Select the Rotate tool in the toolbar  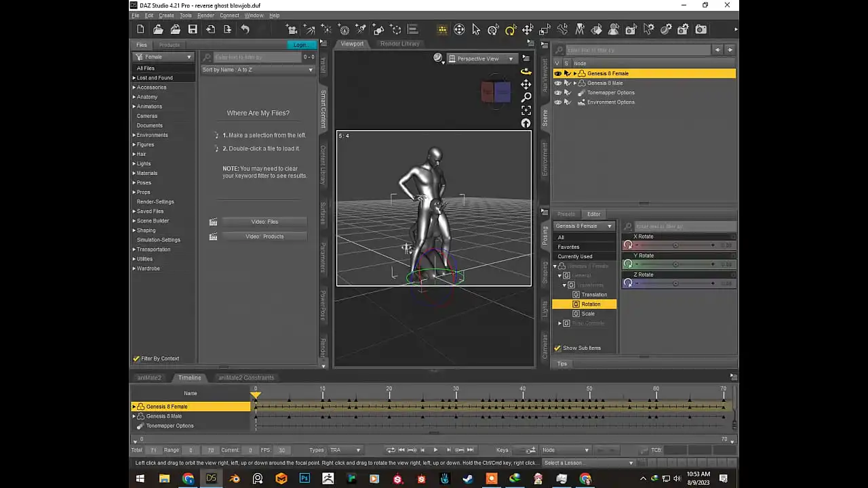pos(510,29)
